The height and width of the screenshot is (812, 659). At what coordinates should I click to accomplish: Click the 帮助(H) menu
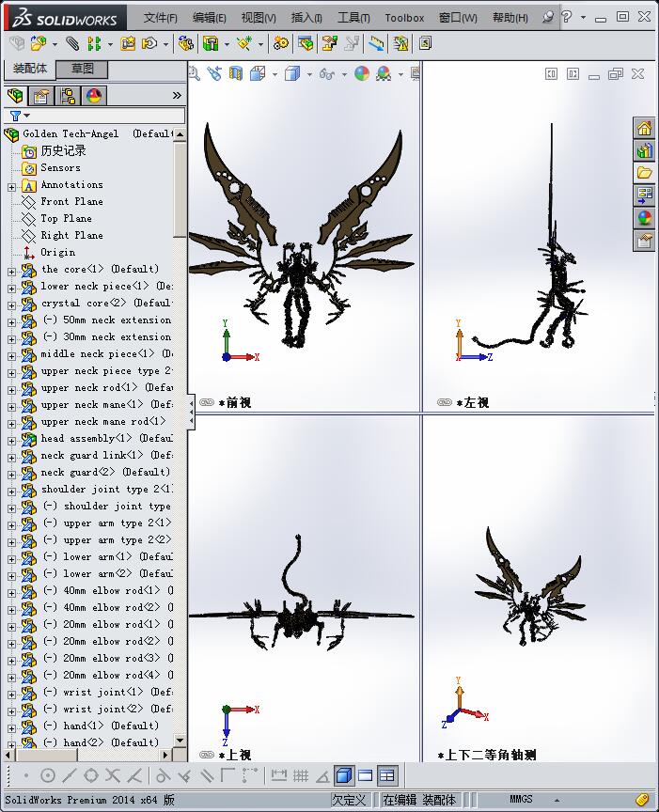pyautogui.click(x=510, y=18)
